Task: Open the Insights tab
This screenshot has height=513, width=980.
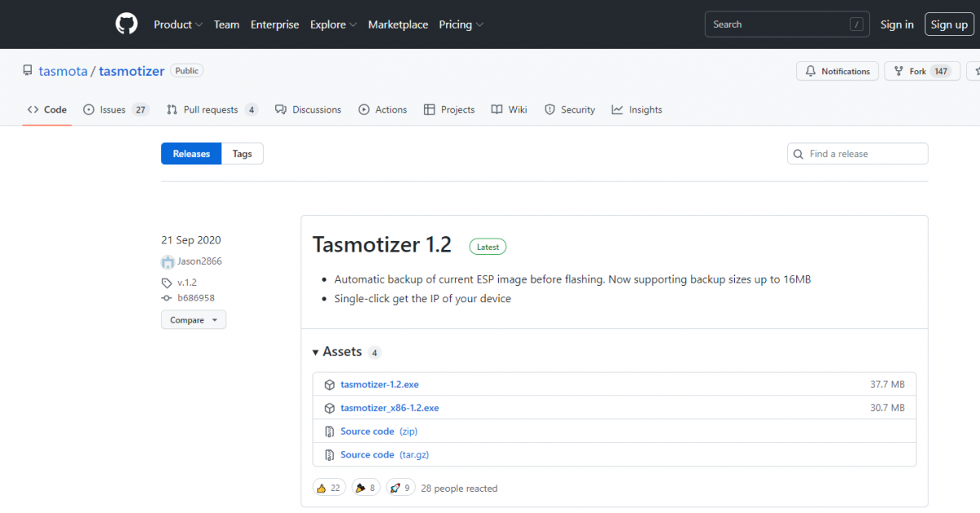Action: 636,109
